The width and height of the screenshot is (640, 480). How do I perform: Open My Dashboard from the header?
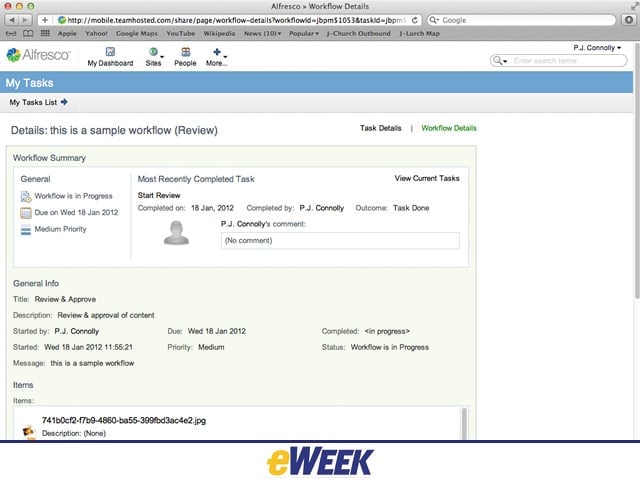click(110, 57)
